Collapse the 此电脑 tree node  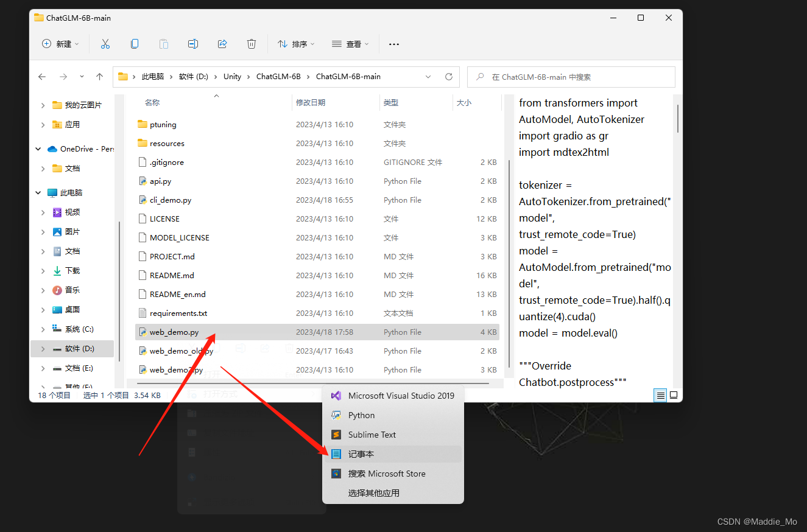[38, 193]
